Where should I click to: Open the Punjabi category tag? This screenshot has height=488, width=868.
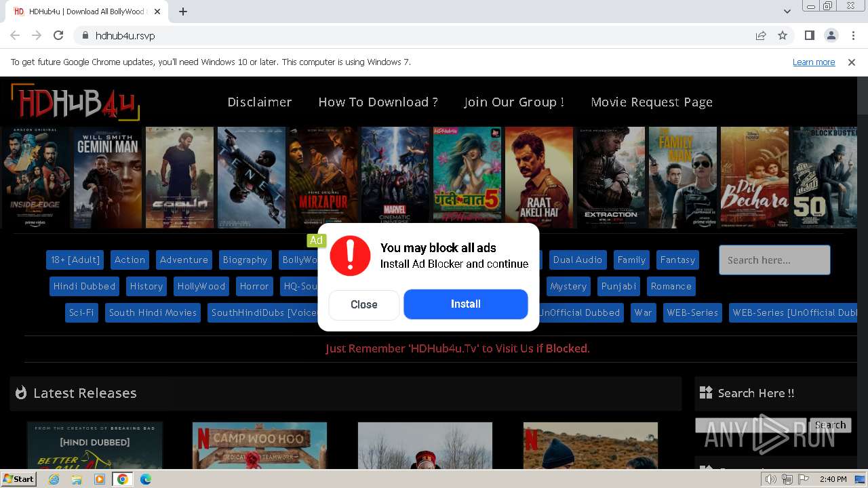618,286
